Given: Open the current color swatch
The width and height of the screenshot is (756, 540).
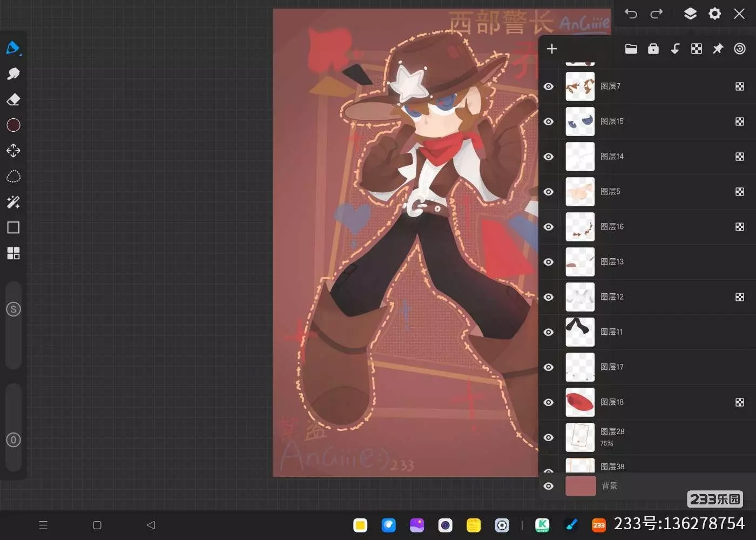Looking at the screenshot, I should pos(13,125).
